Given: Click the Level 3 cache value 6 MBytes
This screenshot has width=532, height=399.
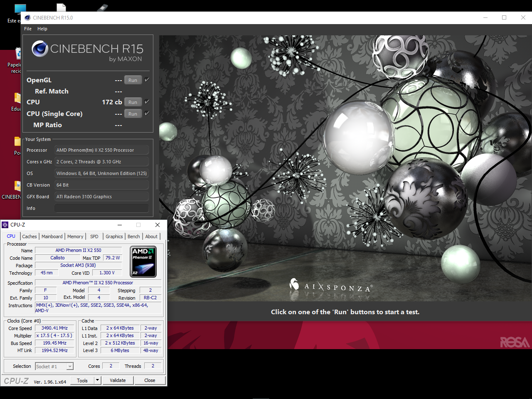Looking at the screenshot, I should coord(120,350).
